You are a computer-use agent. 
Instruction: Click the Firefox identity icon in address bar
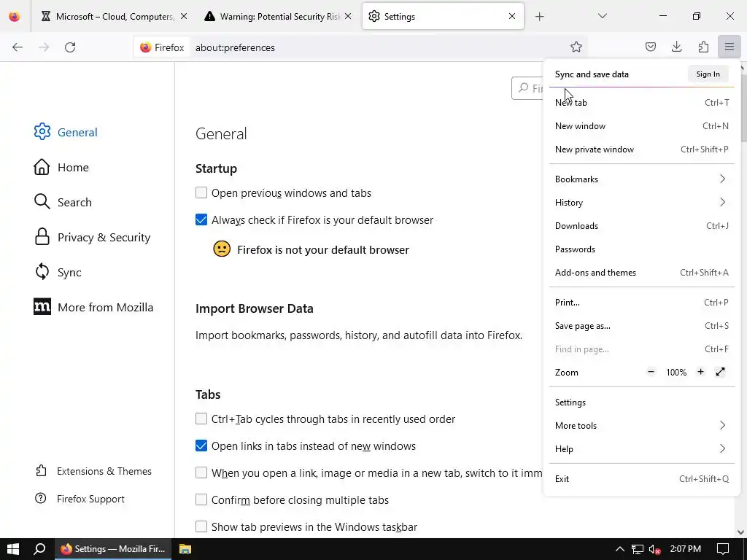[x=162, y=47]
